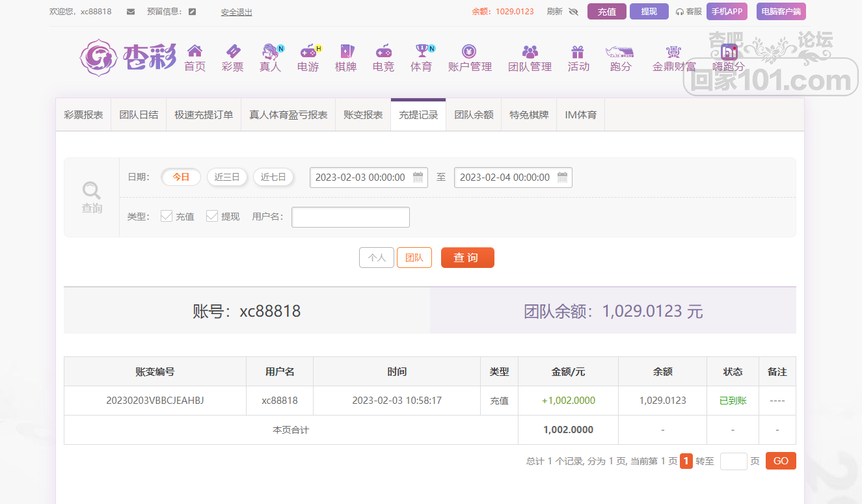The width and height of the screenshot is (862, 504).
Task: Click 刷新 to refresh balance
Action: click(x=554, y=12)
